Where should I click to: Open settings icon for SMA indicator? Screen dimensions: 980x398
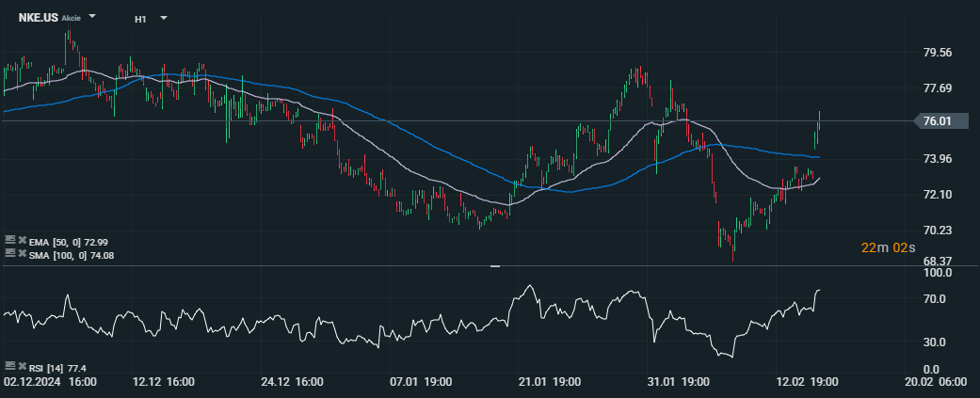coord(9,253)
